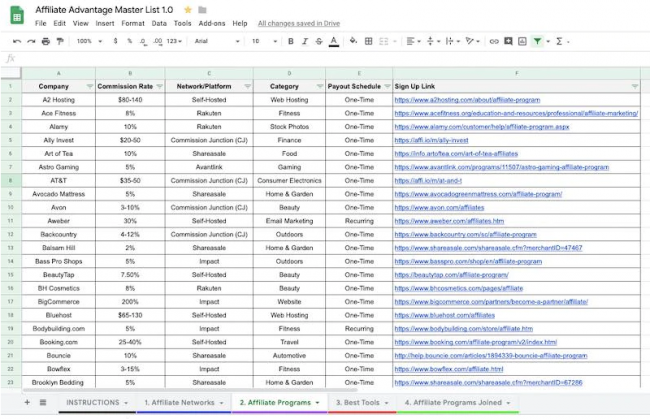Open horizontal align options
650x419 pixels.
(x=413, y=41)
